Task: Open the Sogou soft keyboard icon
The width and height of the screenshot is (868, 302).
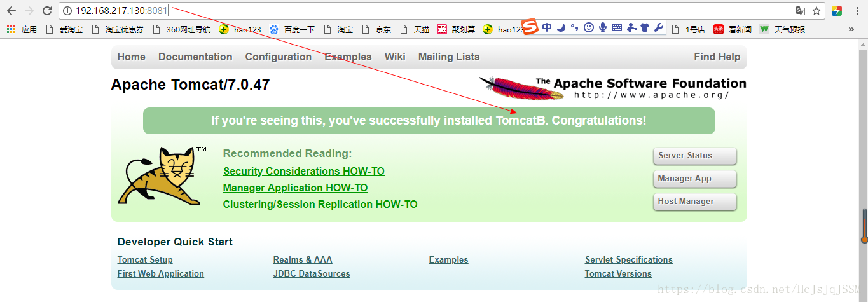Action: point(617,27)
